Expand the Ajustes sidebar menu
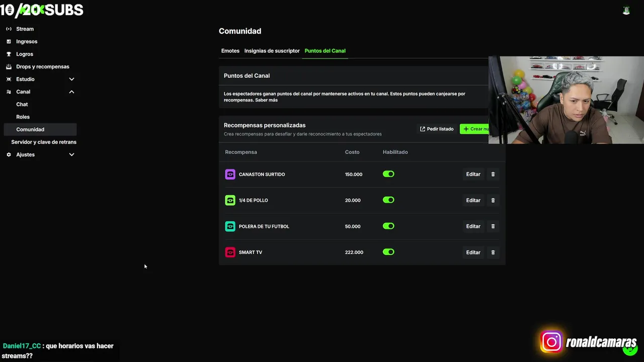The width and height of the screenshot is (644, 362). coord(71,155)
